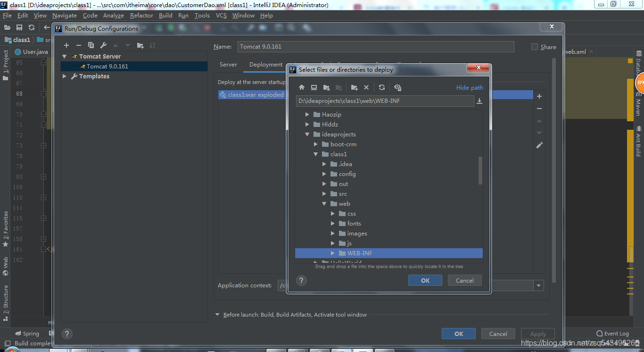
Task: Click OK in Run/Debug Configurations
Action: (x=459, y=334)
